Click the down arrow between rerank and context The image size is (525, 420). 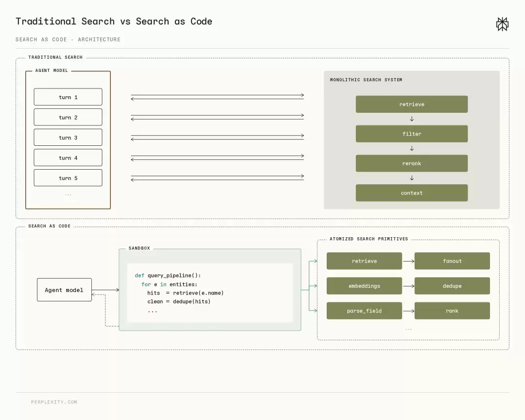click(x=412, y=178)
